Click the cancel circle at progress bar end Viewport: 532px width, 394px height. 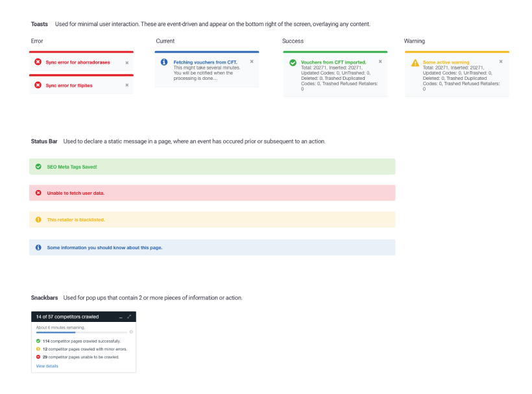(x=131, y=332)
